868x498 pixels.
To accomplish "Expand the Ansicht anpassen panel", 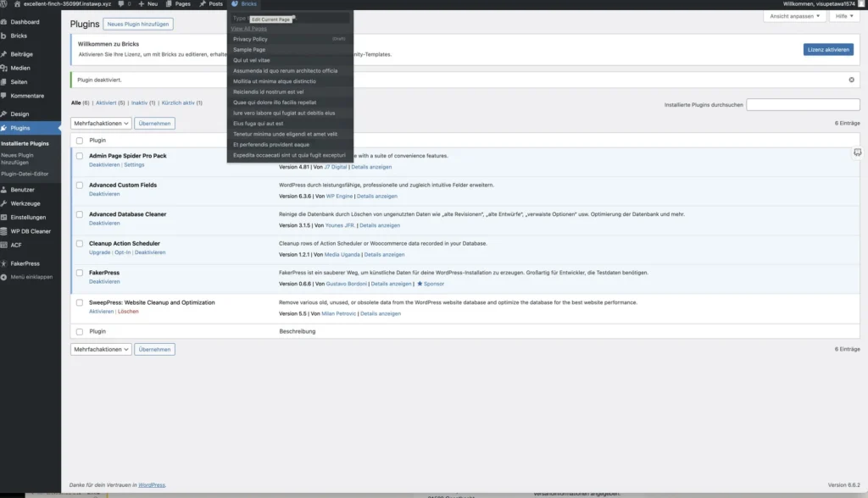I will 793,15.
